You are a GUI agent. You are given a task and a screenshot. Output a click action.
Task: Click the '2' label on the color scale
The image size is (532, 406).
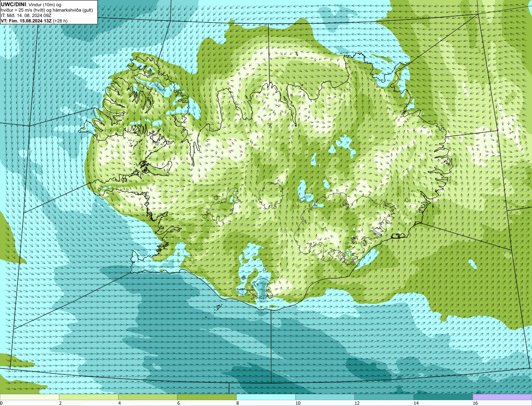pos(60,403)
